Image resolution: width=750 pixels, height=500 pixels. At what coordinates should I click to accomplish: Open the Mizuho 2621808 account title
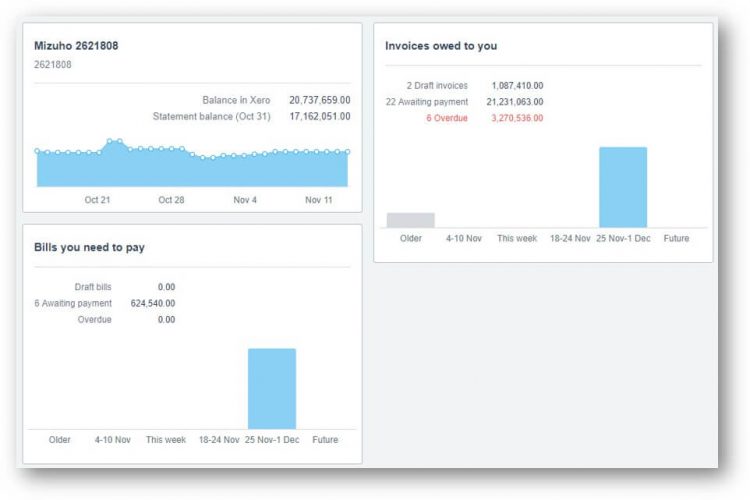[x=77, y=46]
